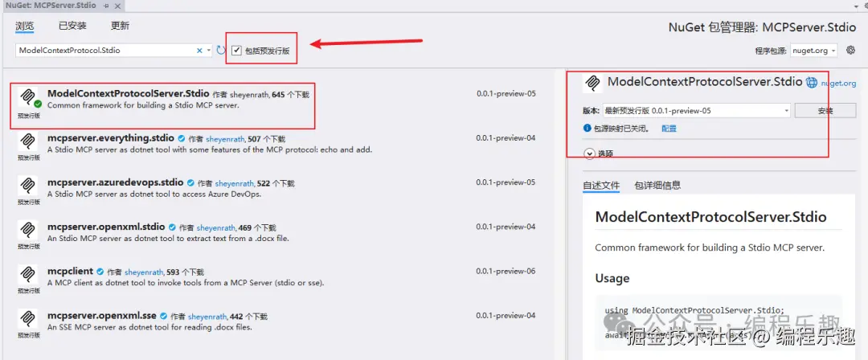Viewport: 868px width, 360px height.
Task: Click the ModelContextProtocolServer.Stdio package icon in list
Action: tap(27, 97)
